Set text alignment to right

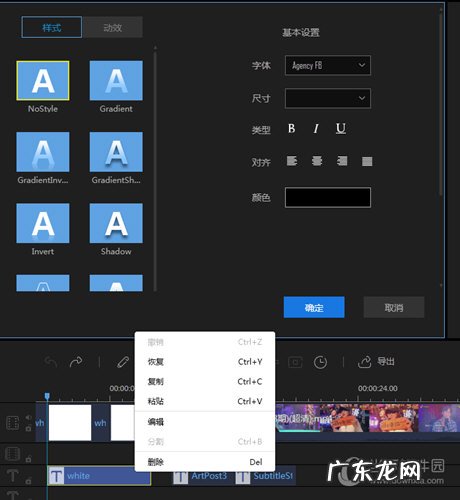click(x=342, y=161)
